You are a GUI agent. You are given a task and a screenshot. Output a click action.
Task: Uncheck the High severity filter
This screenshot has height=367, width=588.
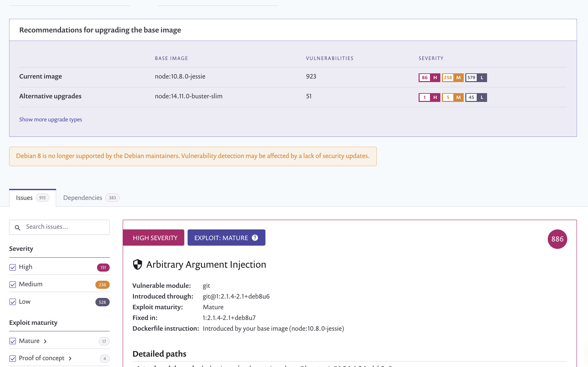coord(13,267)
